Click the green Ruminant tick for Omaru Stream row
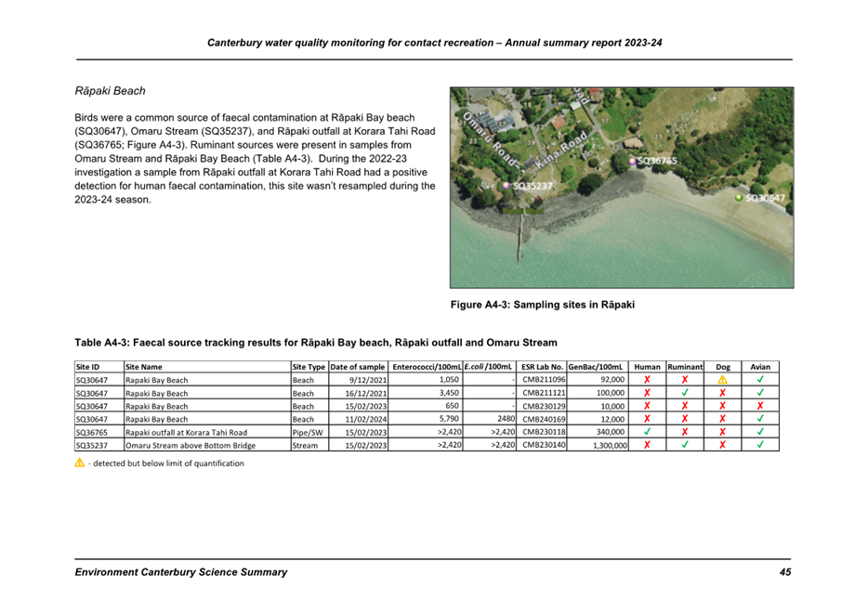868x614 pixels. (684, 445)
